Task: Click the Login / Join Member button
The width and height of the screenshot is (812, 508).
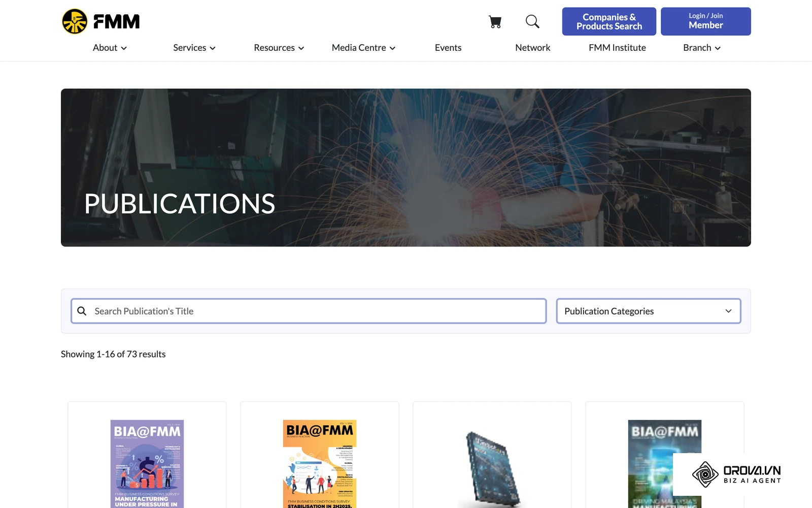Action: [706, 21]
